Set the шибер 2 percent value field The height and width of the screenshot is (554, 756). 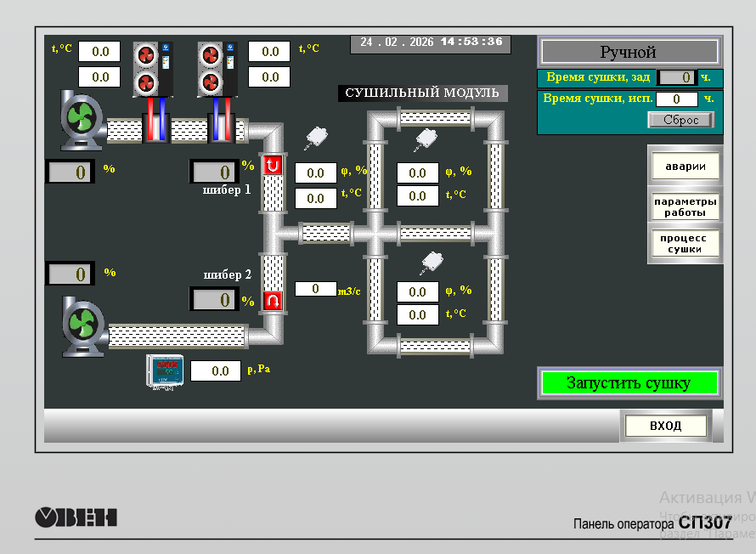[213, 300]
